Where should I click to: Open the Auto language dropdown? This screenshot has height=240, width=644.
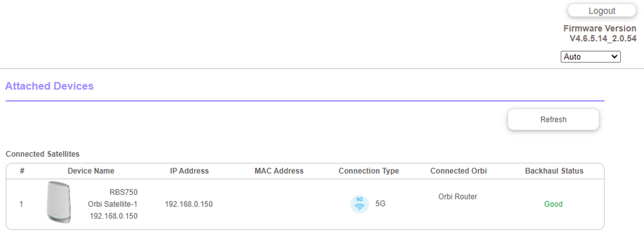click(590, 57)
